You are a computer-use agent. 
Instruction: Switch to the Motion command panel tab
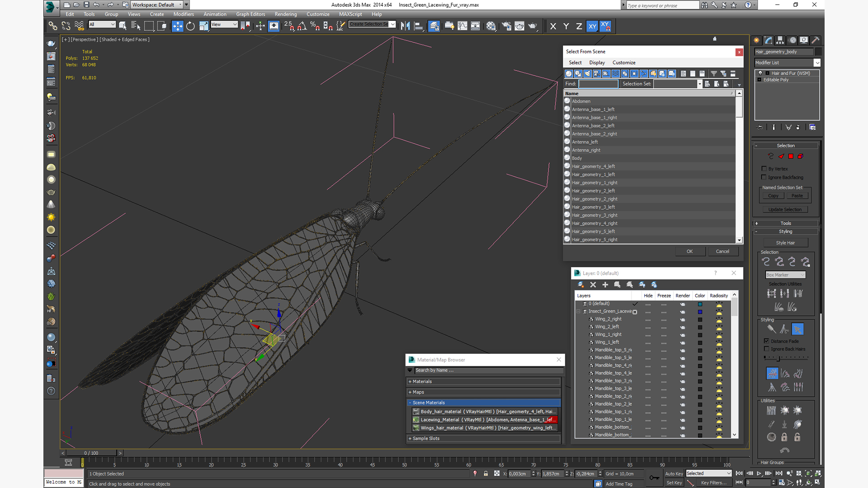(x=792, y=40)
